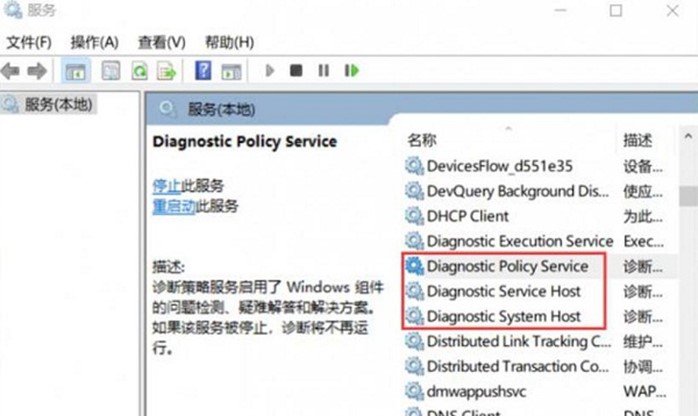698x416 pixels.
Task: Select 服务(本地) in the left tree
Action: point(59,104)
